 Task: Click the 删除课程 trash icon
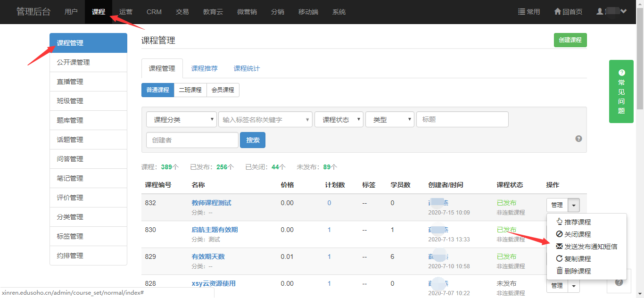point(559,271)
